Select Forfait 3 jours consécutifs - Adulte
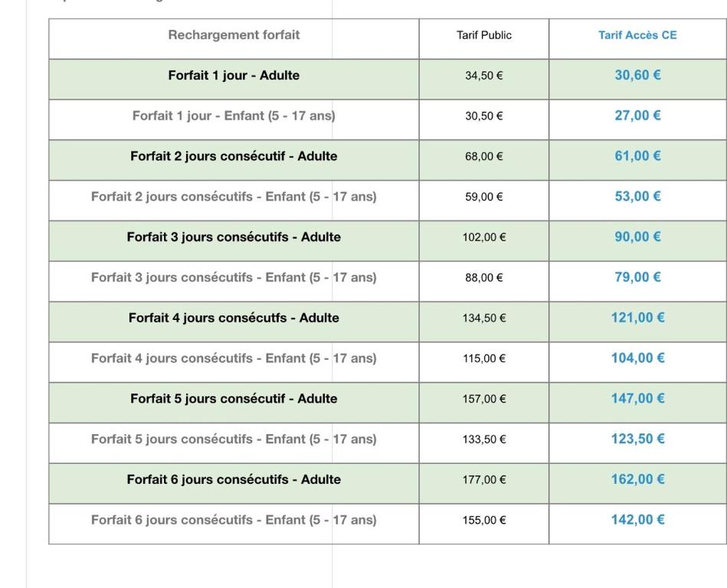 click(234, 237)
